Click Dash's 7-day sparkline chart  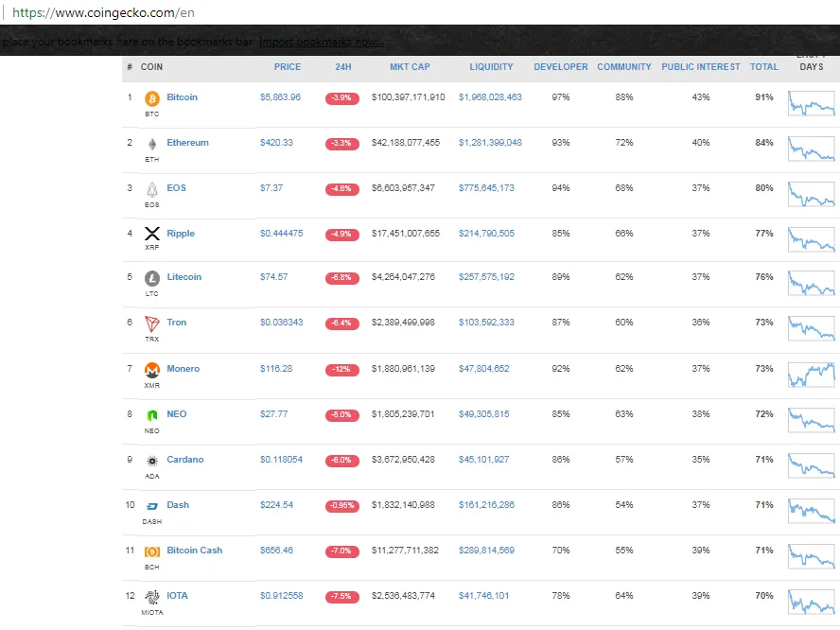click(x=811, y=511)
